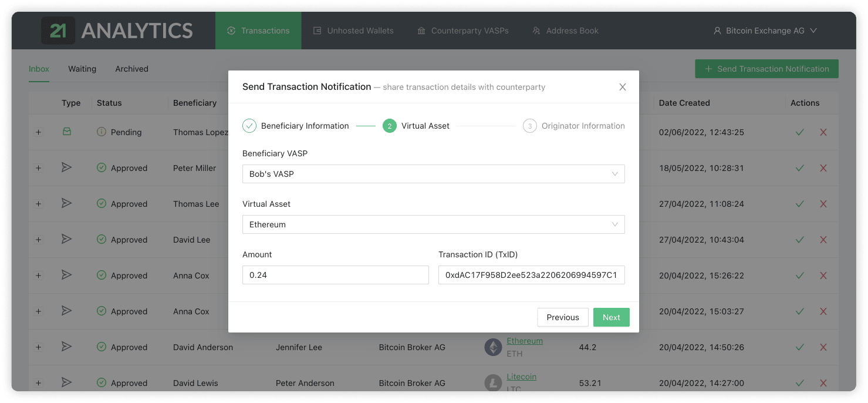The height and width of the screenshot is (403, 868).
Task: Click the Pending status icon for Thomas Lopez
Action: 102,132
